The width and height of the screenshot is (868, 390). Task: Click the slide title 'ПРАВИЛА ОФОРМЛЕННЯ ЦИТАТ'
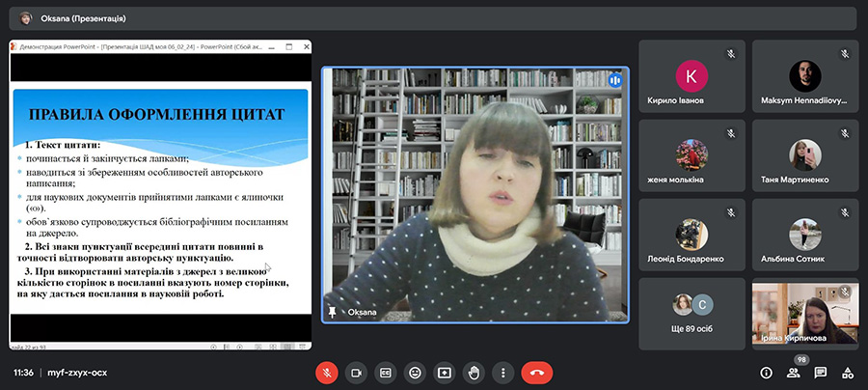point(156,115)
